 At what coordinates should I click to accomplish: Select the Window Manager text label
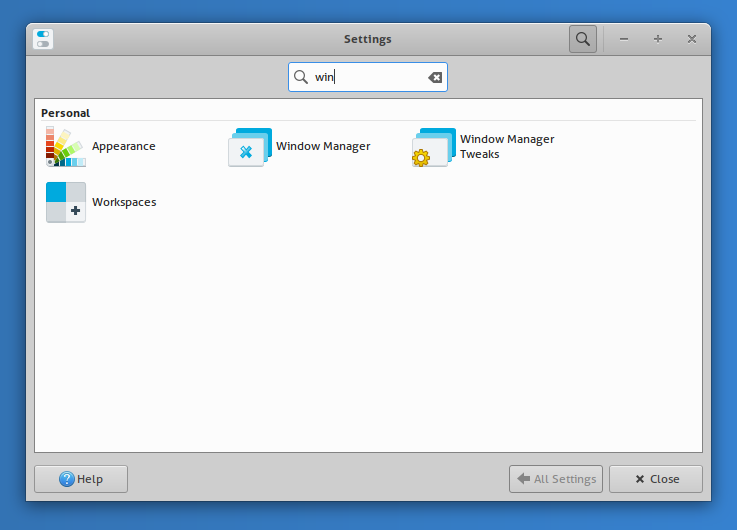tap(323, 147)
